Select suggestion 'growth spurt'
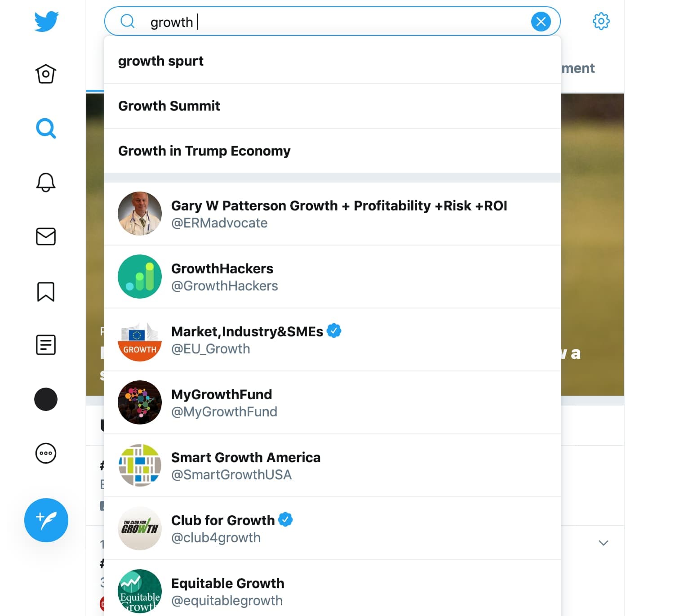 160,61
